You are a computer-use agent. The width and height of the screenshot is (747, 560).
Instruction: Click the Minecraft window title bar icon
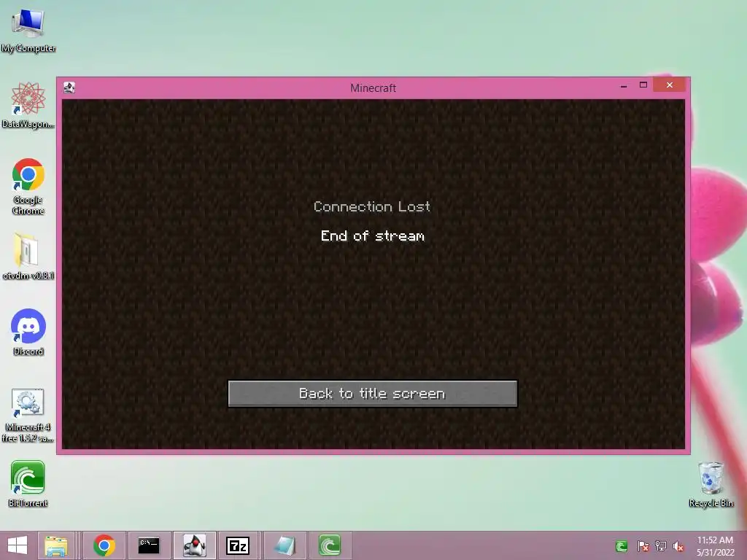69,87
